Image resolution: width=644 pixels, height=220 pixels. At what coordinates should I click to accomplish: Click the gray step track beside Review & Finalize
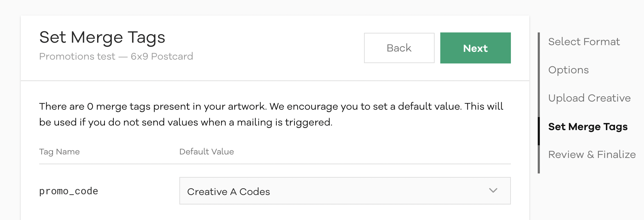539,159
